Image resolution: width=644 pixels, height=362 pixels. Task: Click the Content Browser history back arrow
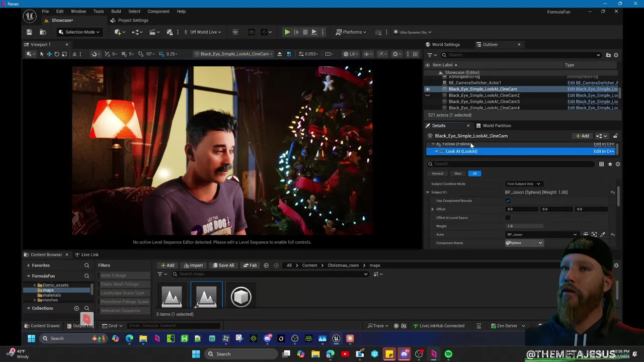click(x=266, y=265)
